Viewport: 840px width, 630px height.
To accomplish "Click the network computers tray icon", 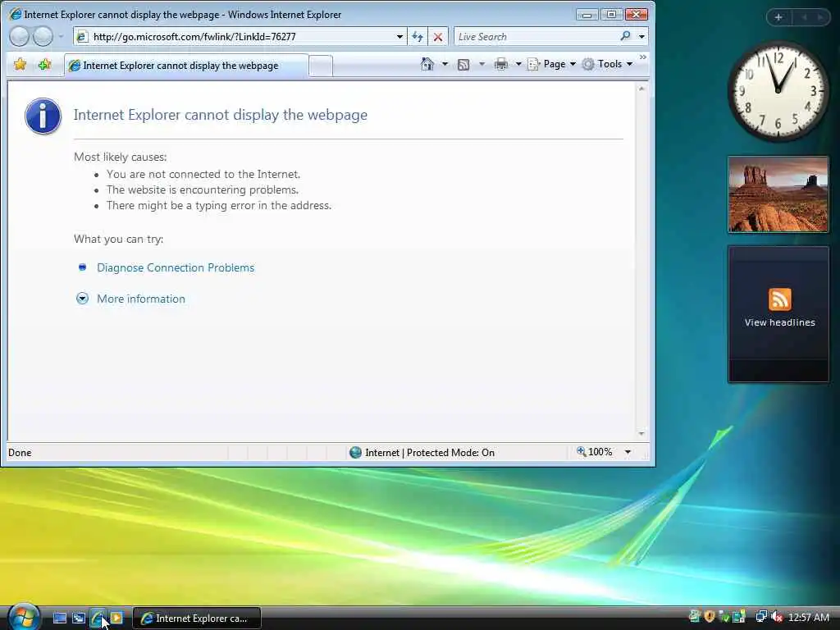I will [760, 617].
